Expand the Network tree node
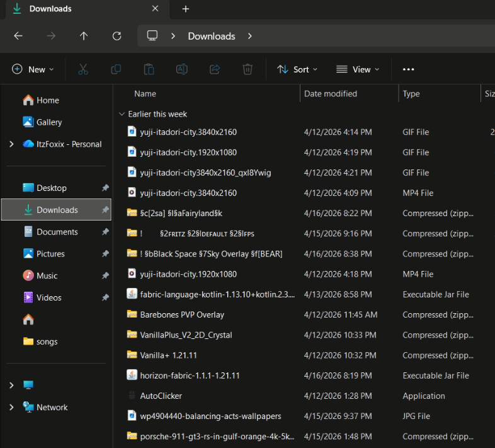The height and width of the screenshot is (448, 495). point(12,407)
